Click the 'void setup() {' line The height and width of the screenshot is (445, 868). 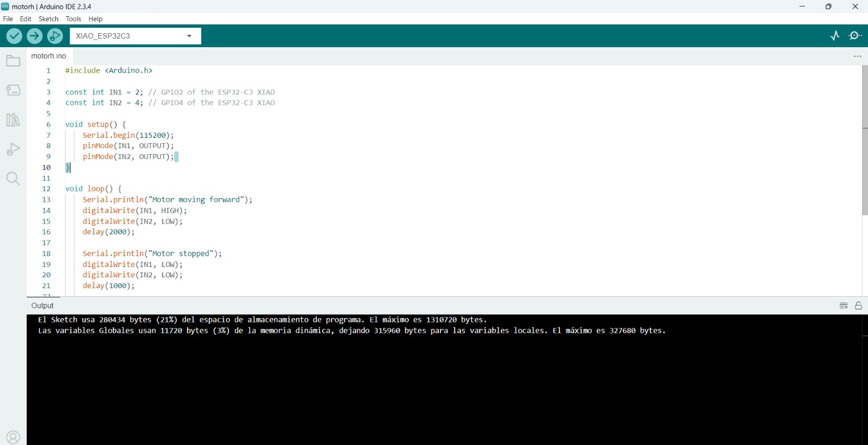95,124
